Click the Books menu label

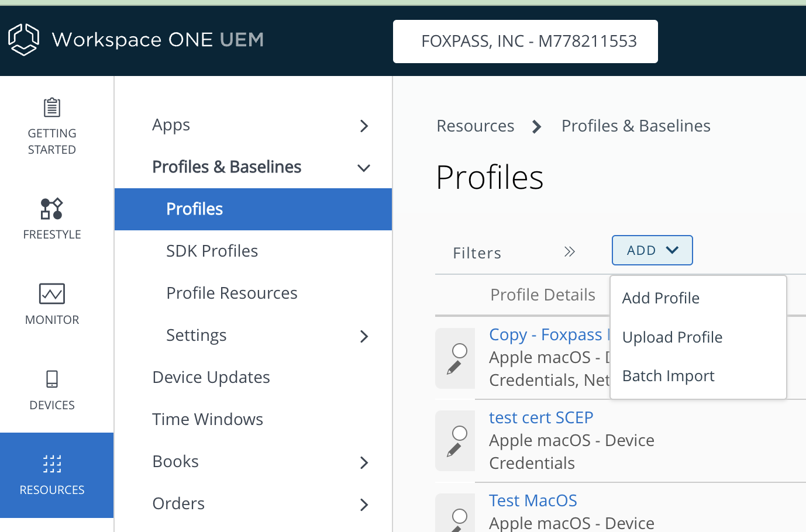pos(175,461)
